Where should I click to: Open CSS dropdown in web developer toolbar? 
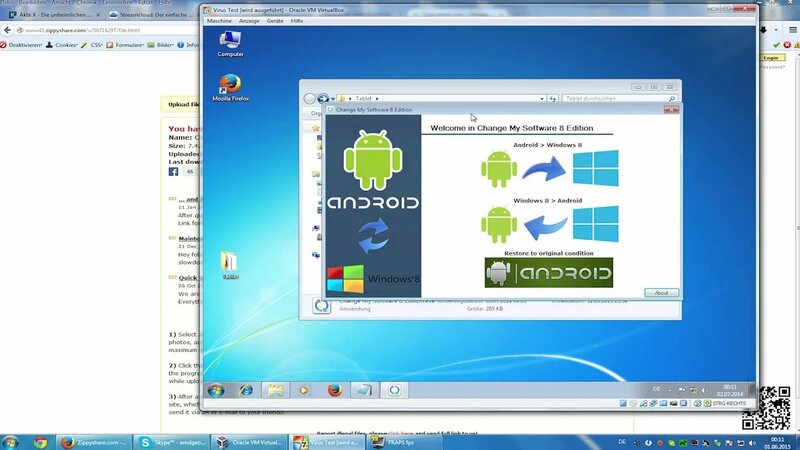click(92, 45)
